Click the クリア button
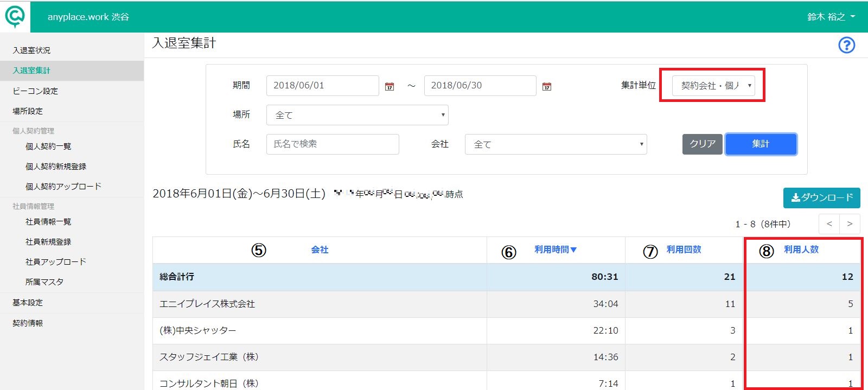The height and width of the screenshot is (390, 868). [x=703, y=144]
